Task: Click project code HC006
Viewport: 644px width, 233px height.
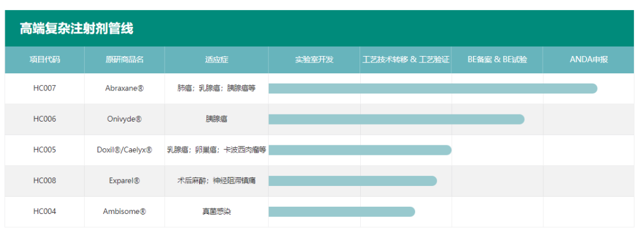Action: tap(45, 119)
